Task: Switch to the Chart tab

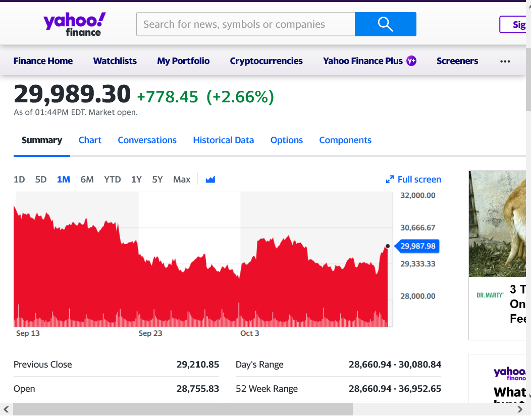Action: pos(90,140)
